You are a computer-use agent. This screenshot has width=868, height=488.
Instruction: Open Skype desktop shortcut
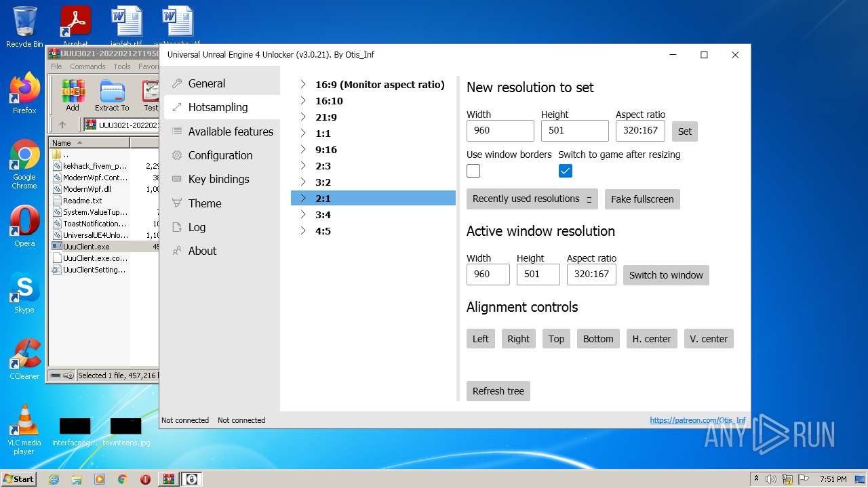(x=24, y=293)
